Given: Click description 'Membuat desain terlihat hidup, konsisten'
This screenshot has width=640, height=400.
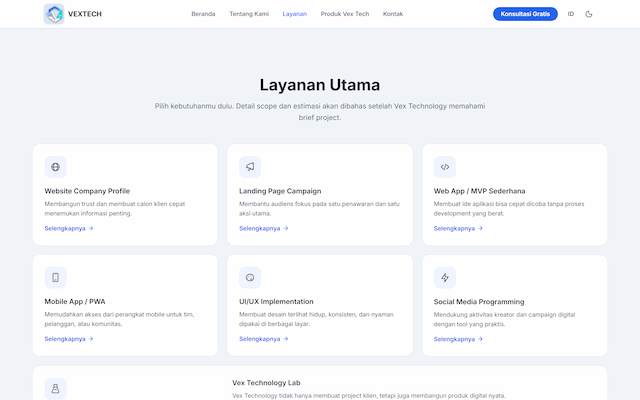Looking at the screenshot, I should tap(316, 319).
